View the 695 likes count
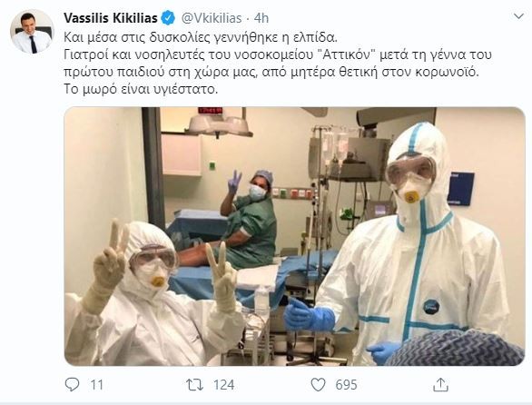This screenshot has height=405, width=532. coord(347,385)
